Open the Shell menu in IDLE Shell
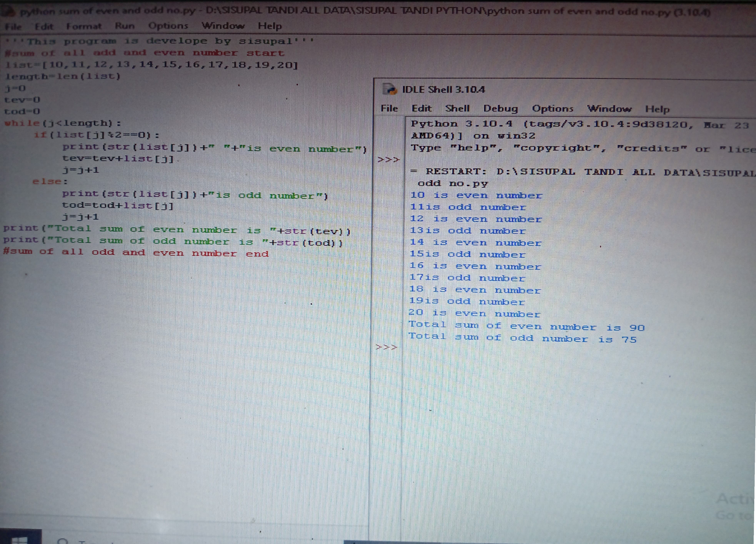 tap(457, 108)
